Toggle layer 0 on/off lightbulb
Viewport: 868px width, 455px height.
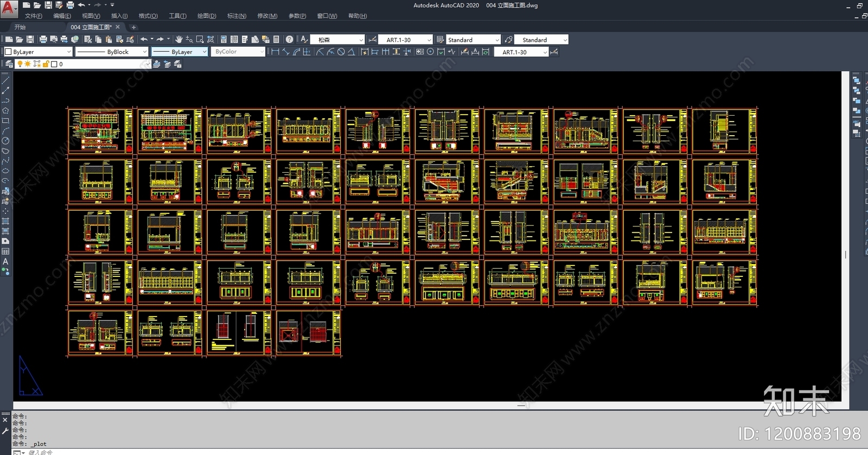pos(20,64)
